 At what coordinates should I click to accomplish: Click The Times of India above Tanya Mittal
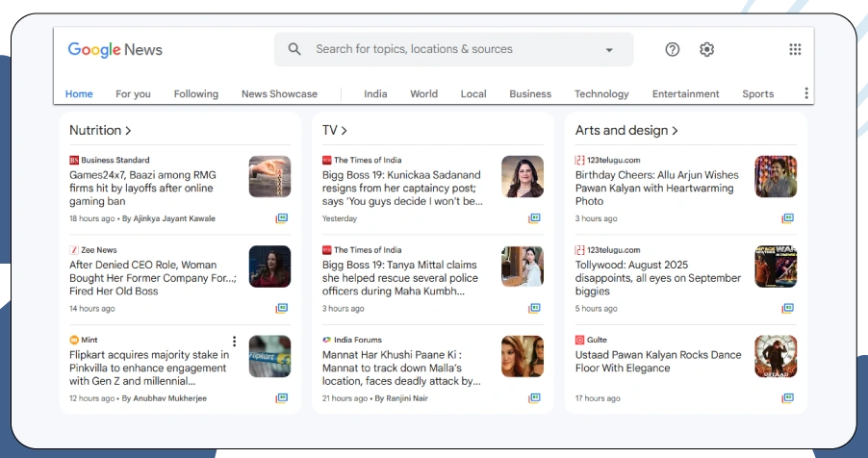pos(368,250)
